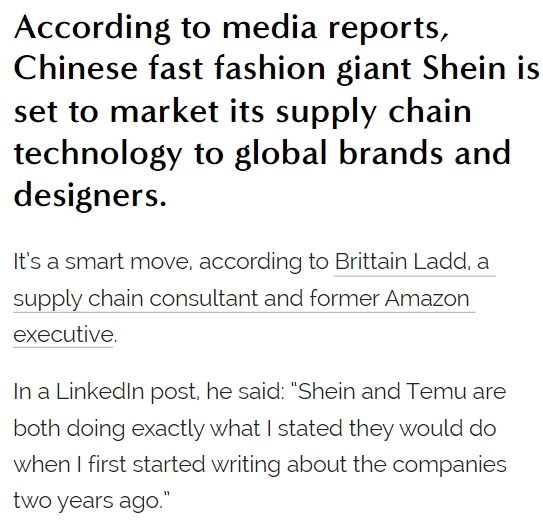Click the words 'they would do'
This screenshot has width=543, height=529.
422,429
